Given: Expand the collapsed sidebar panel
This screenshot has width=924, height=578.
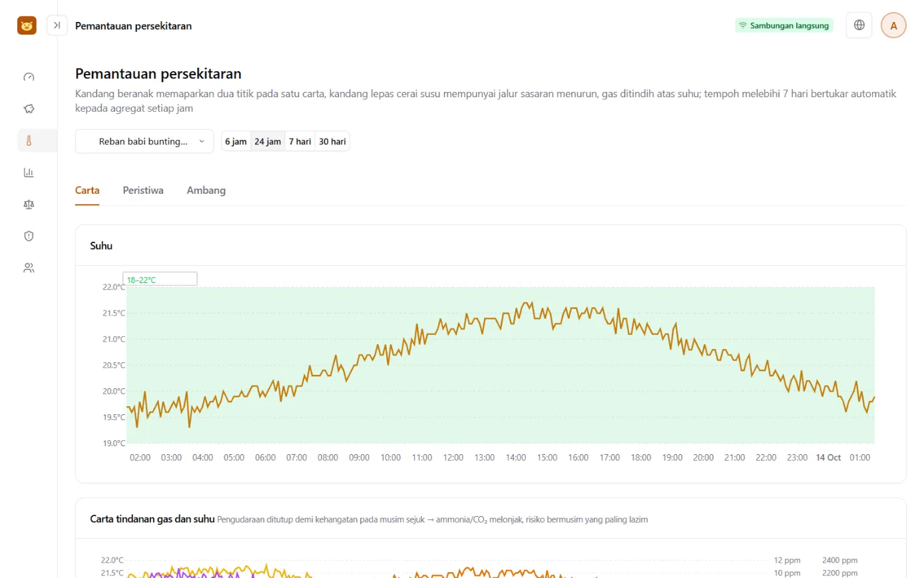Looking at the screenshot, I should (57, 25).
